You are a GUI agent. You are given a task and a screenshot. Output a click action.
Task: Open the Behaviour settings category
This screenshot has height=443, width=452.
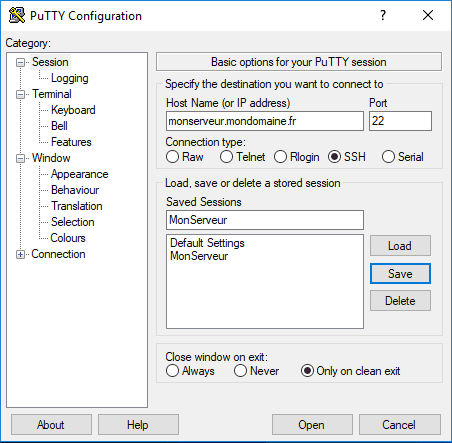[75, 190]
